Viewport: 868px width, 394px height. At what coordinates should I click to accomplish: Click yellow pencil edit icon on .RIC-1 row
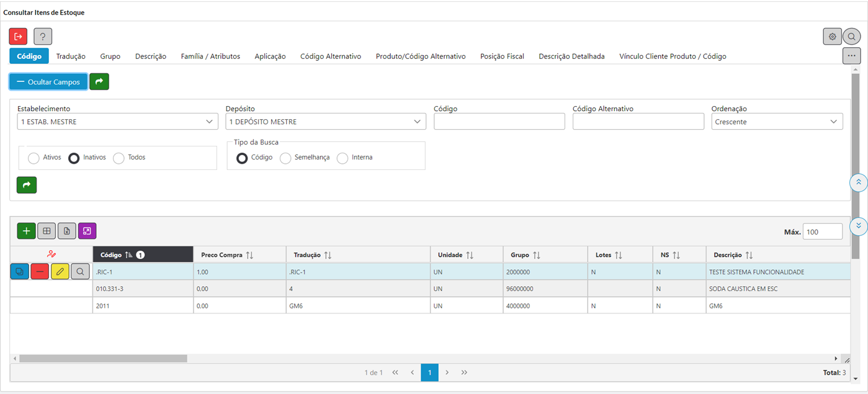tap(60, 271)
